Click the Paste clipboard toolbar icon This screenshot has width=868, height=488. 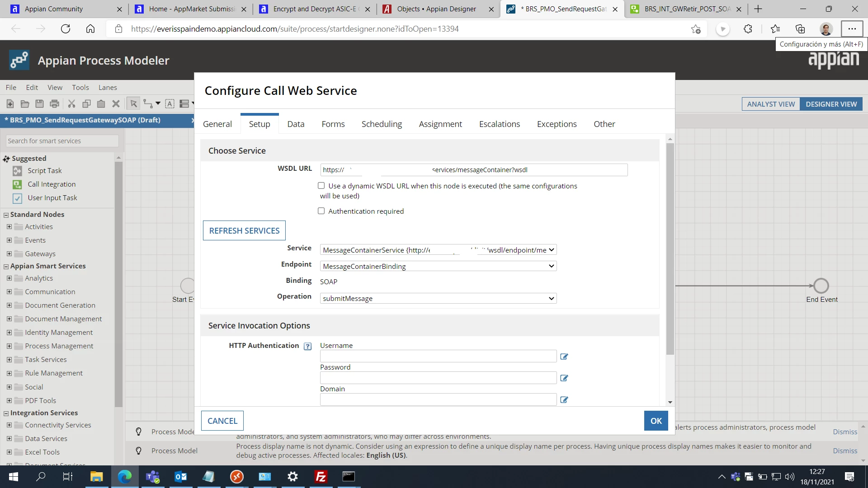click(101, 104)
